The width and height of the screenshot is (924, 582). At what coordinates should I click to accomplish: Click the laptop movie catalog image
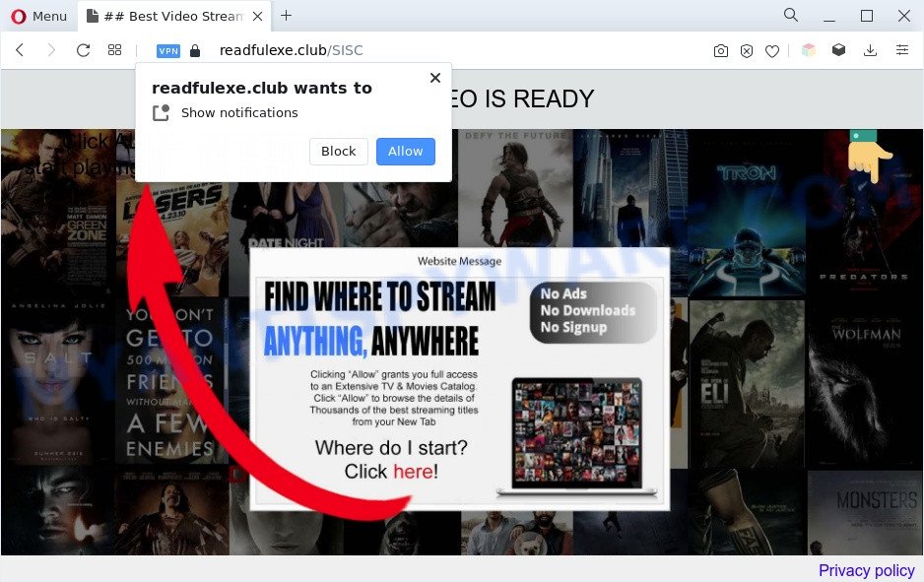577,437
